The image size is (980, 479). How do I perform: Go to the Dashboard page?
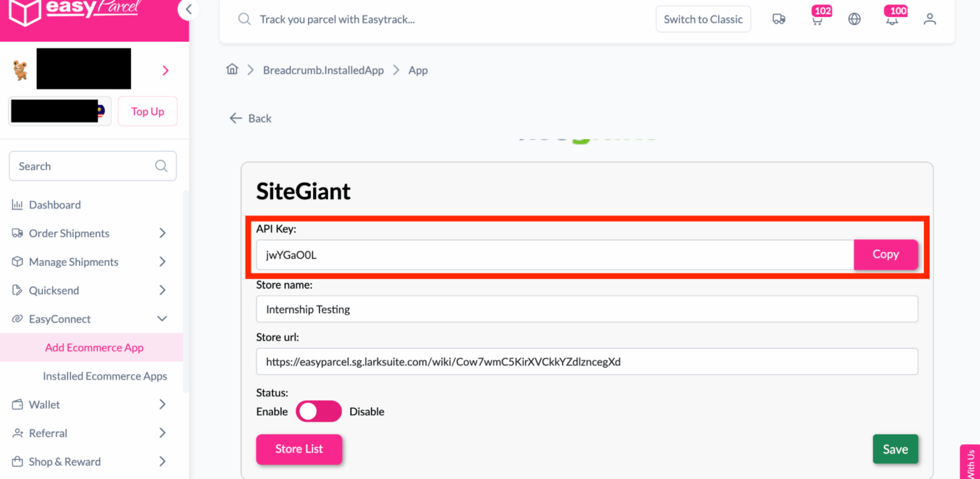coord(55,205)
